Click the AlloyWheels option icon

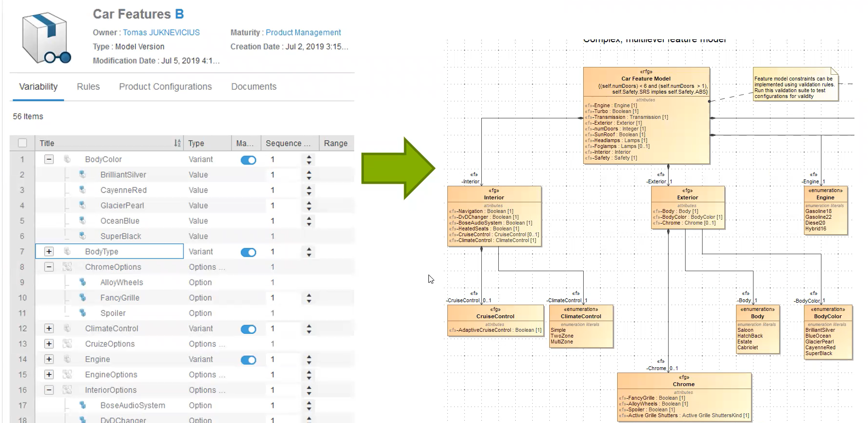click(x=82, y=282)
